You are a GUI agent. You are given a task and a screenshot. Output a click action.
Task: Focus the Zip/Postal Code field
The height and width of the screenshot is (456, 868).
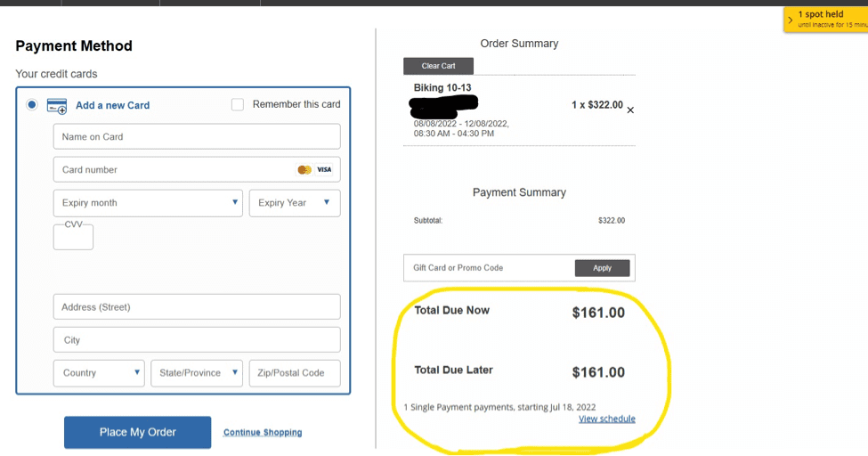point(295,373)
